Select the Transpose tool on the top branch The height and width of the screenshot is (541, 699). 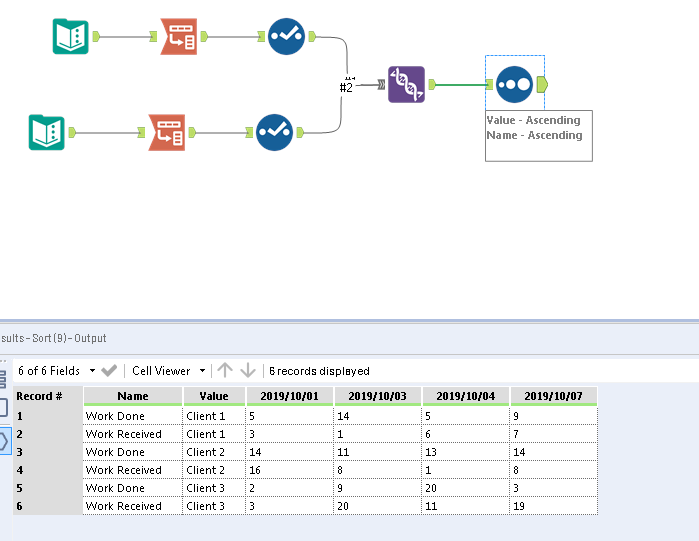(178, 37)
